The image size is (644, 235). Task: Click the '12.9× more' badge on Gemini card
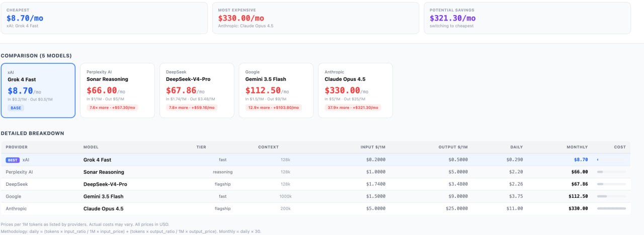(x=273, y=108)
